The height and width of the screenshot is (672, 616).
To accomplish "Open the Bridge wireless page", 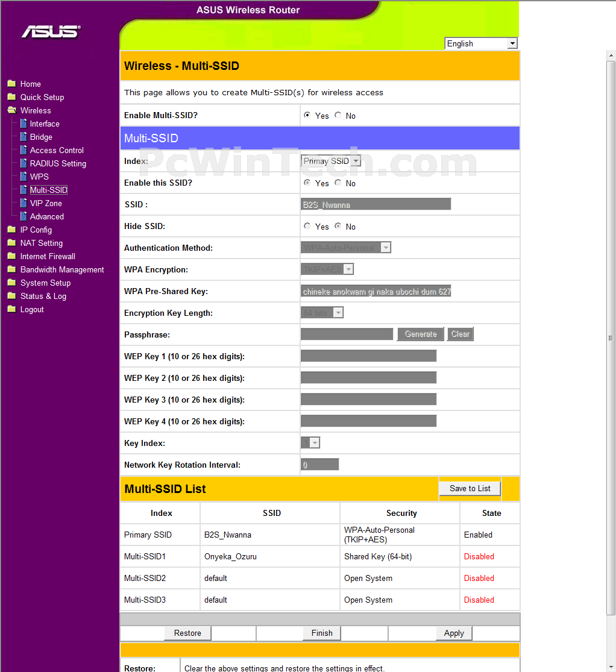I will tap(41, 137).
